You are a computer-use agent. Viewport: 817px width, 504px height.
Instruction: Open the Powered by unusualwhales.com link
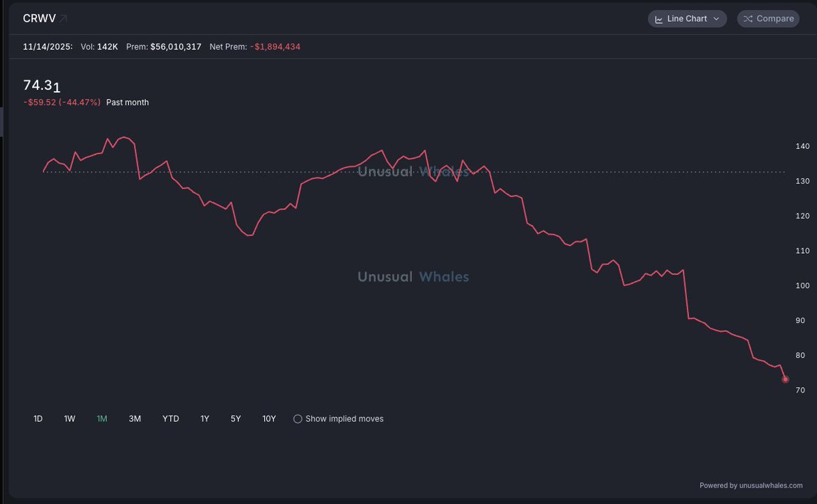(x=751, y=486)
